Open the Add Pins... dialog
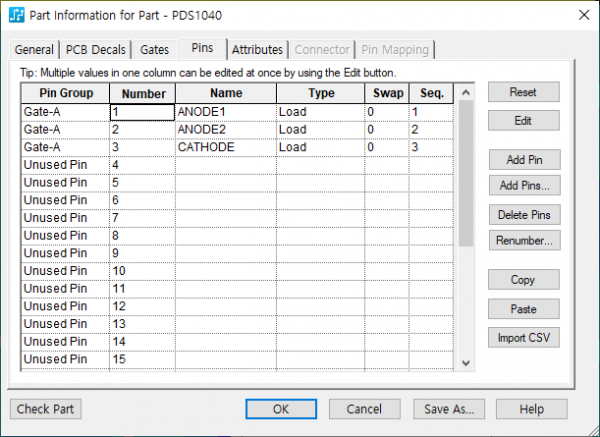The height and width of the screenshot is (437, 600). (523, 186)
